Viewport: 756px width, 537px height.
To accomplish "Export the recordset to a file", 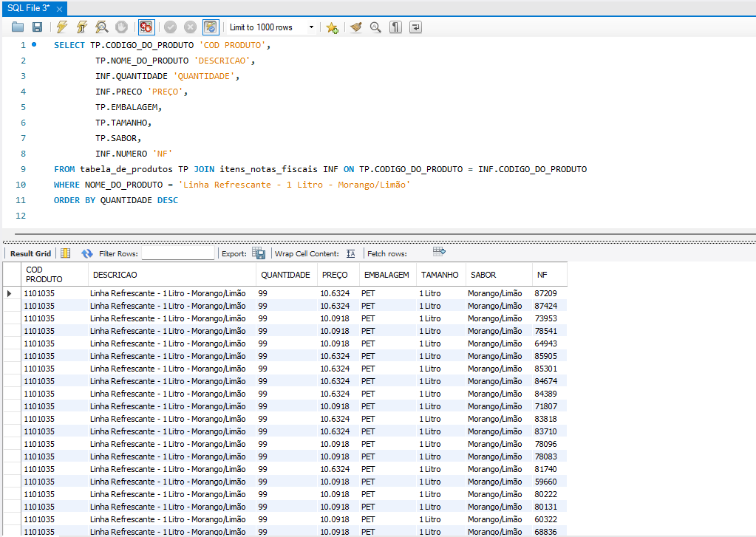I will (x=259, y=253).
